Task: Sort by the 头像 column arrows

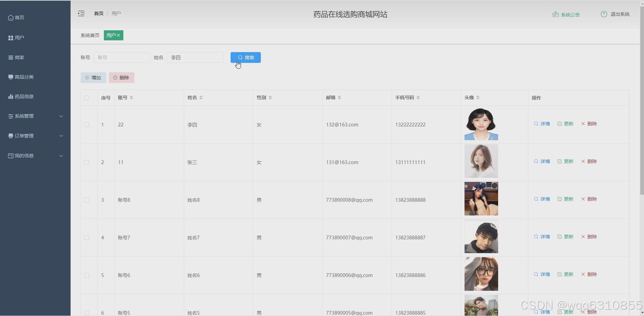Action: [478, 97]
